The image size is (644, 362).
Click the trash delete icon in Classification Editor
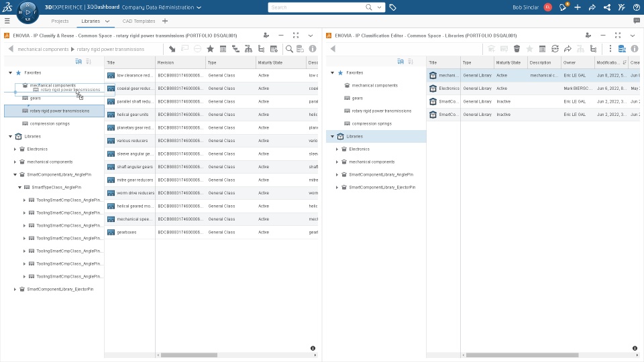(x=517, y=49)
